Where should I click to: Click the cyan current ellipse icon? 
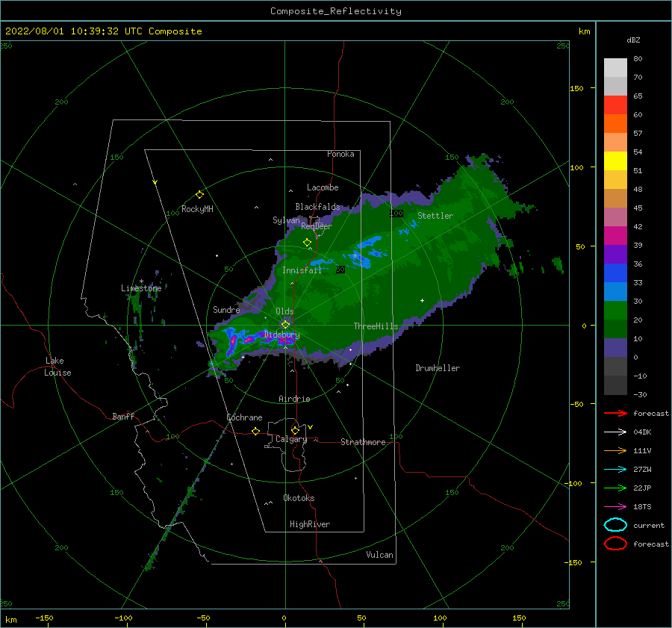[615, 525]
